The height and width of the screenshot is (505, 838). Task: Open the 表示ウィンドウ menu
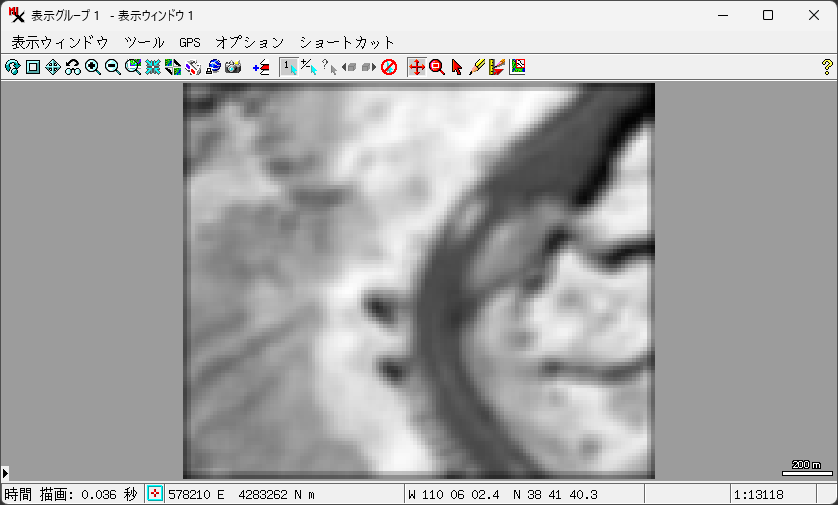pyautogui.click(x=60, y=42)
